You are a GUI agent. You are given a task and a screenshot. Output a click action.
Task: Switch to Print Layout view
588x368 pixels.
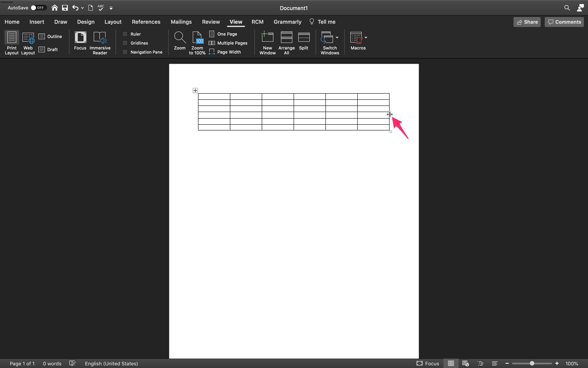pyautogui.click(x=12, y=43)
